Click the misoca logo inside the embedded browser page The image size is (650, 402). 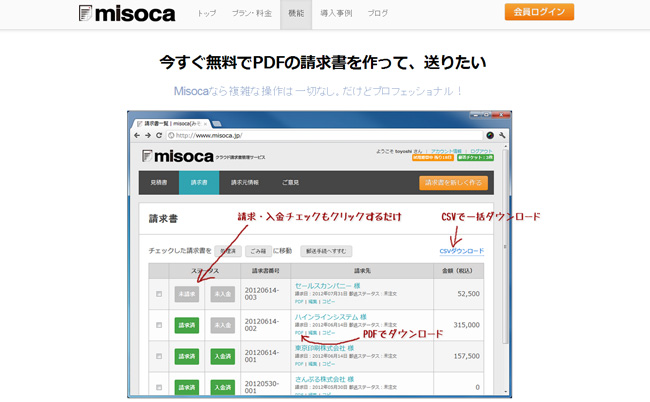click(177, 156)
